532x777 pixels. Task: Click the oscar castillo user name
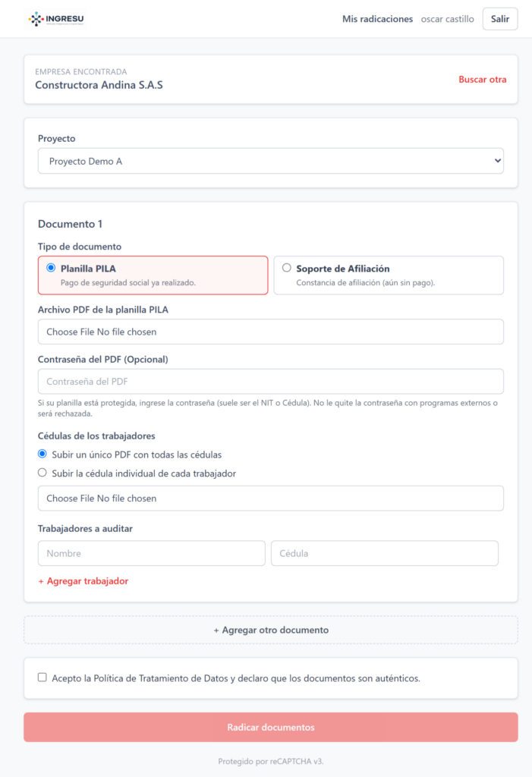[x=447, y=19]
